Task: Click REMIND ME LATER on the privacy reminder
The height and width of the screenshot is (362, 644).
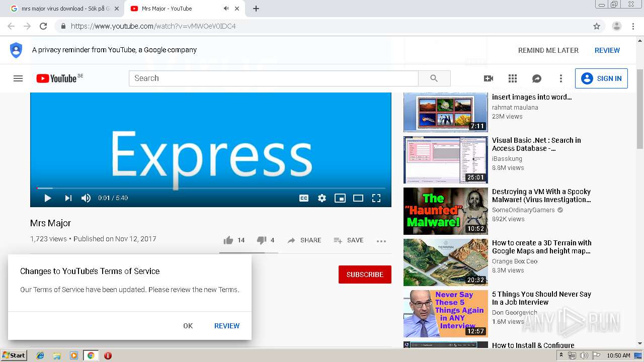Action: [x=548, y=50]
